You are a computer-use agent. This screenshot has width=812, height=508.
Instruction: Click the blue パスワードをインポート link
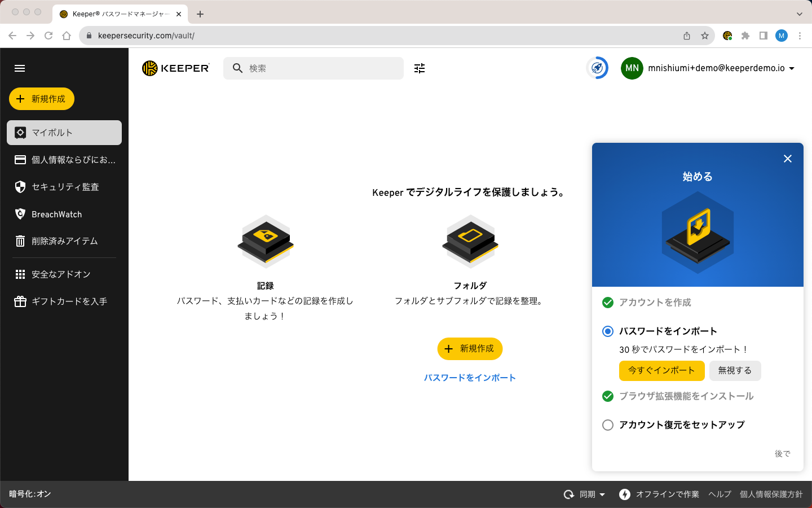470,378
